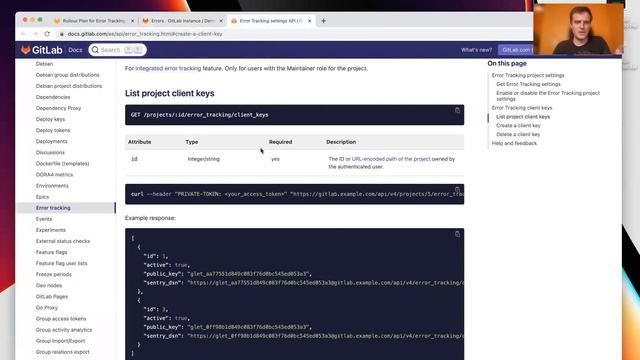The image size is (640, 360).
Task: Jump to Error Tracking project settings section
Action: 528,76
